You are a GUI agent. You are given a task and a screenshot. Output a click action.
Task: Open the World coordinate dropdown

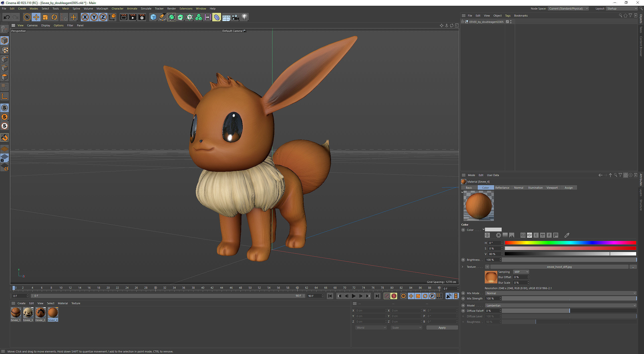coord(371,328)
